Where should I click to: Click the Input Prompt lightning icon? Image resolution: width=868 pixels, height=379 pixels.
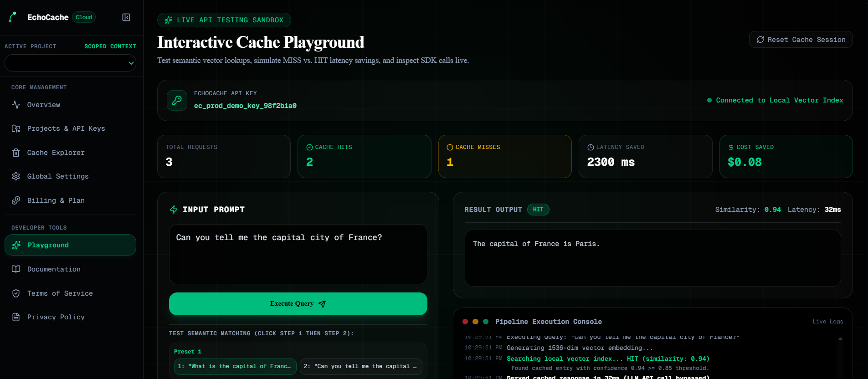pyautogui.click(x=174, y=210)
